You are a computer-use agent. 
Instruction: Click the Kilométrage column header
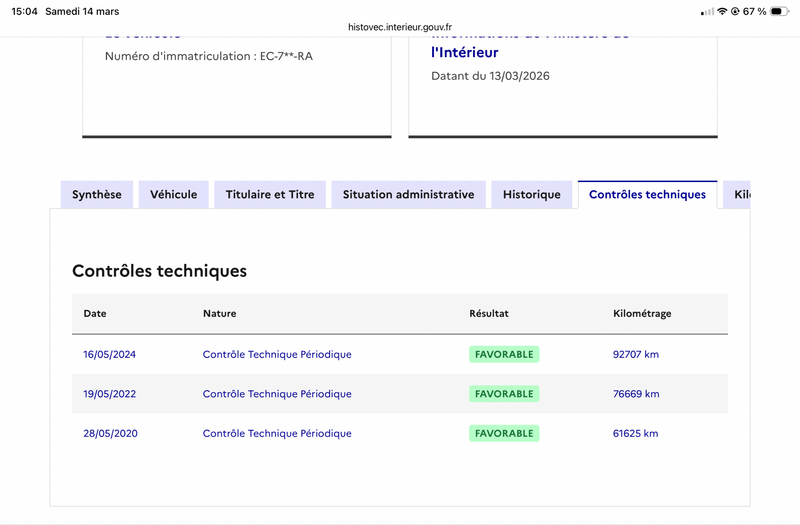[642, 313]
